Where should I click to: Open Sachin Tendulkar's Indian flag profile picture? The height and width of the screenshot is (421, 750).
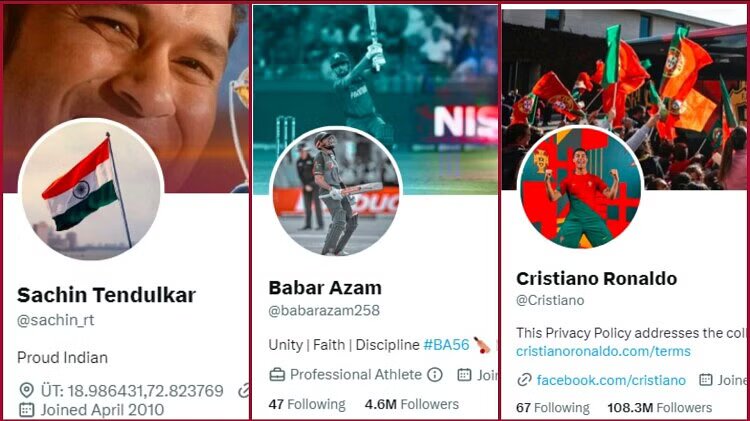91,189
